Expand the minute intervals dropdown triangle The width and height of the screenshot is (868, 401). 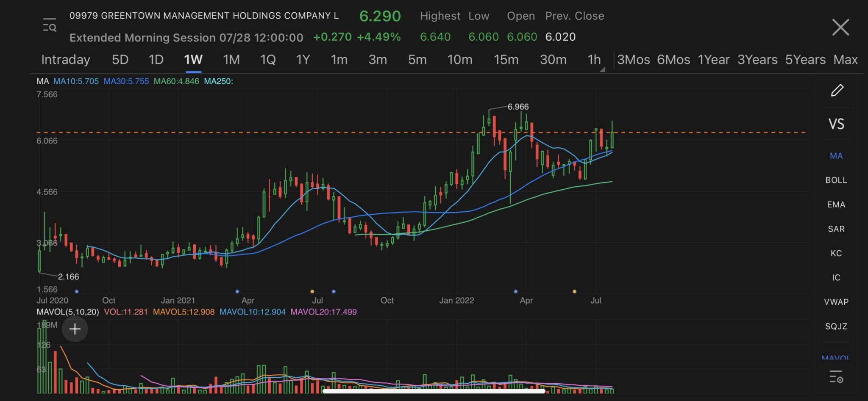[602, 69]
